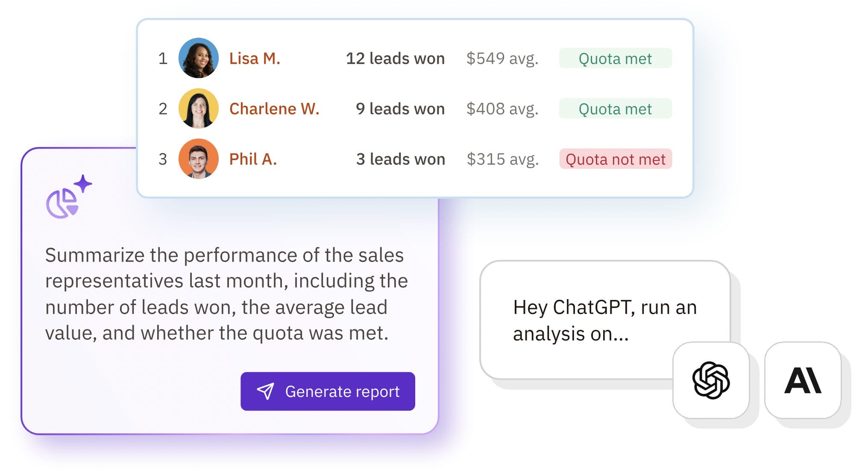Select the 9 leads won entry
Screen dimensions: 868x470
pyautogui.click(x=400, y=109)
